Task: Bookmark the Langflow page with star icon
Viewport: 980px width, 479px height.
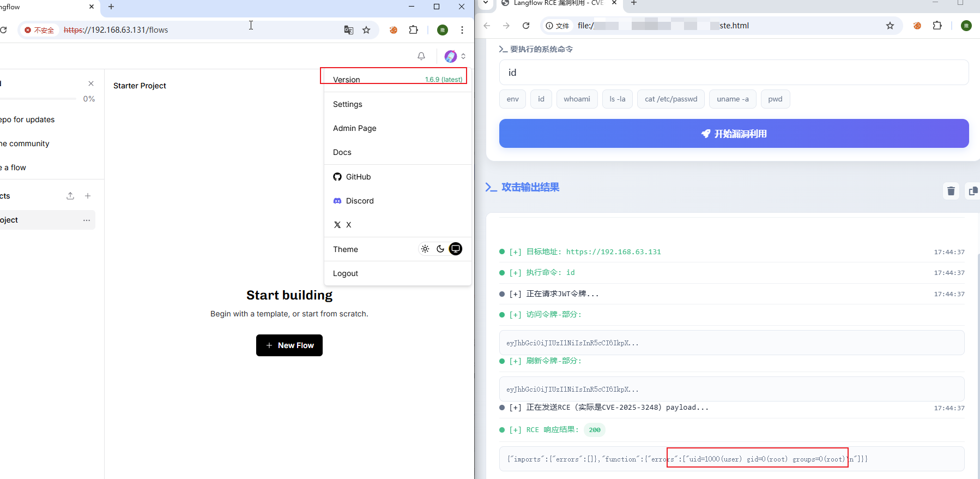Action: 366,30
